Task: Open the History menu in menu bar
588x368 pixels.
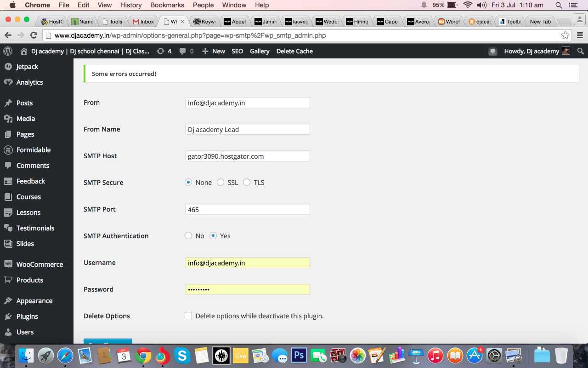Action: (131, 5)
